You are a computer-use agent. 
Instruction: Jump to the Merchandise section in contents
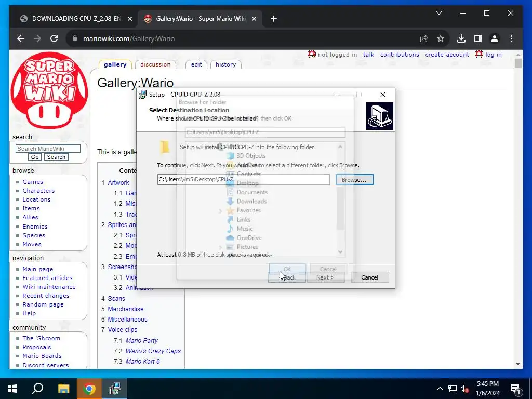point(126,309)
